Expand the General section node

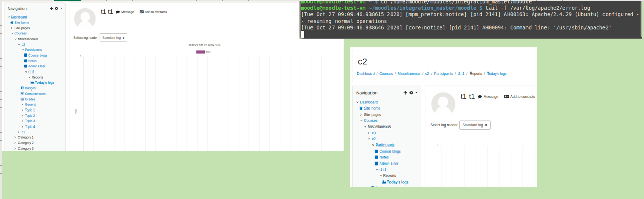[22, 104]
